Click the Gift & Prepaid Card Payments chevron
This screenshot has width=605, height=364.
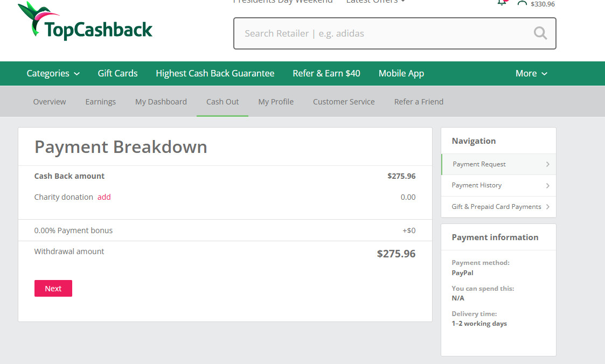point(547,207)
